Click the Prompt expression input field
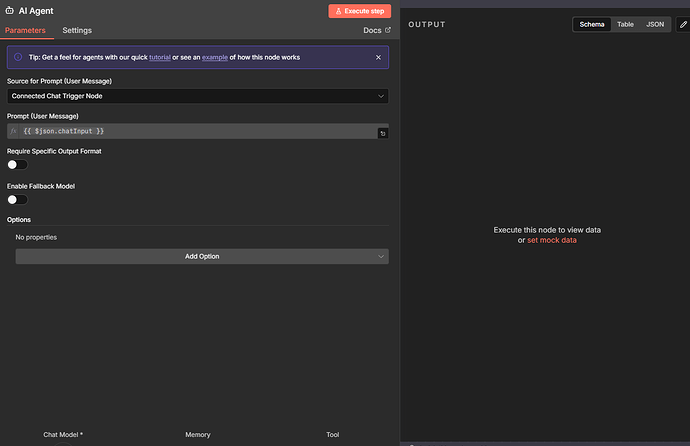This screenshot has width=690, height=446. pos(198,131)
